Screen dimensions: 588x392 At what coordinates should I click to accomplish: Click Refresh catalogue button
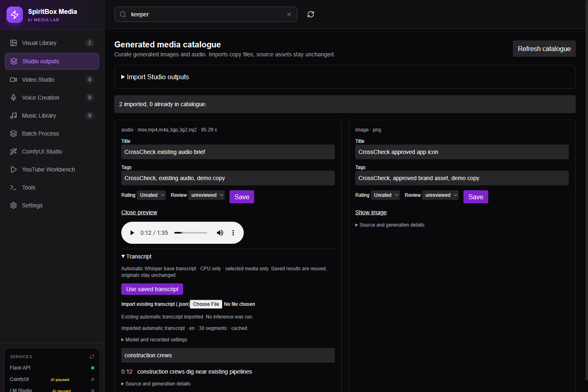click(544, 49)
